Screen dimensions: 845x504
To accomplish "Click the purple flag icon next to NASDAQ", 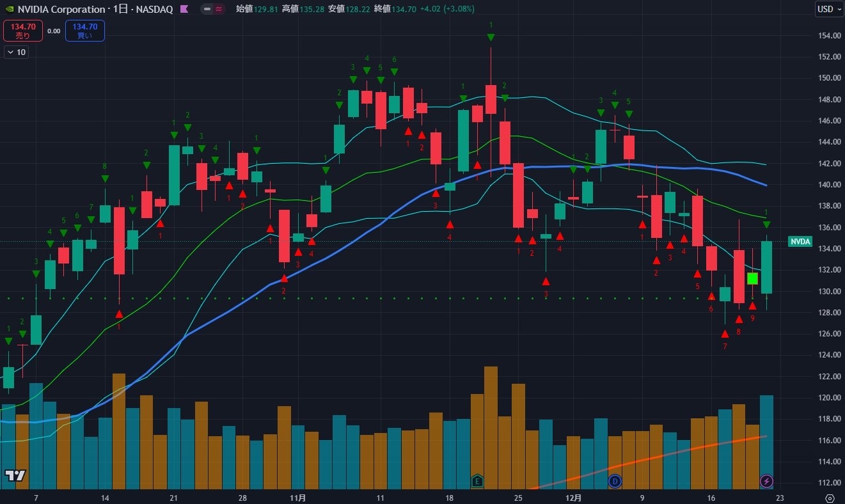I will tap(184, 9).
